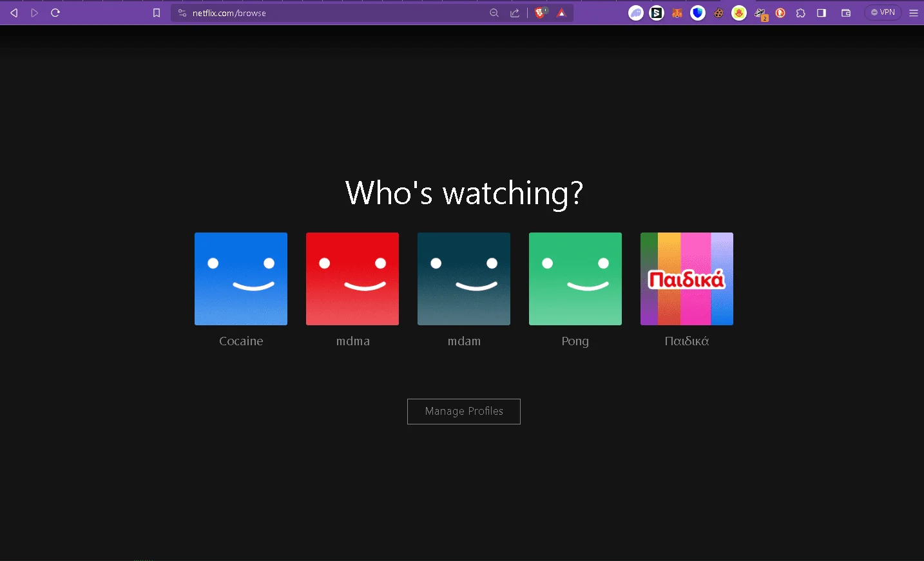The width and height of the screenshot is (924, 561).
Task: Open the yellow hand extension icon
Action: coord(739,13)
